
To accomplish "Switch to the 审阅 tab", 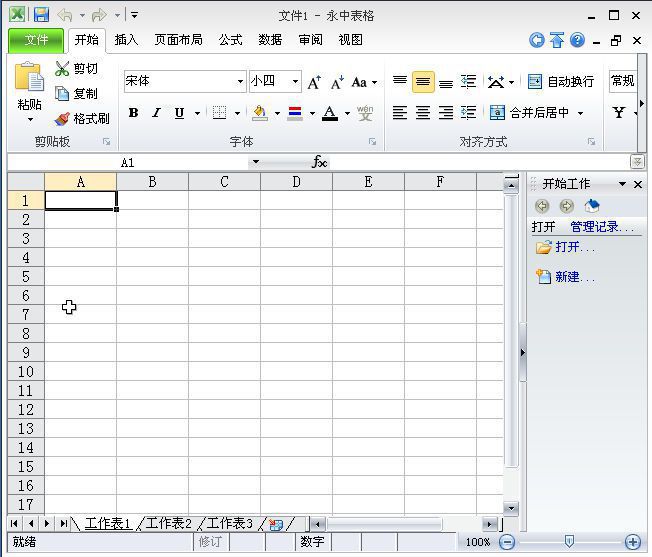I will point(310,40).
